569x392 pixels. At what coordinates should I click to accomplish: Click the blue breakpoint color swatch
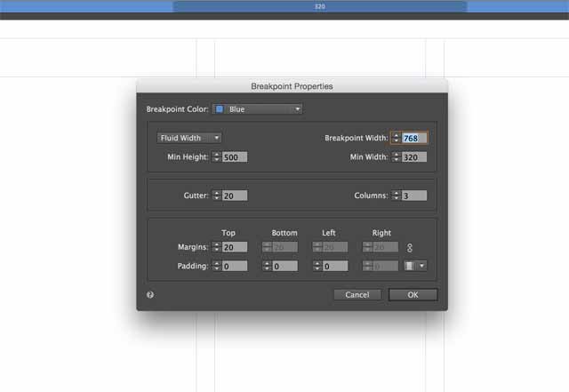tap(220, 109)
